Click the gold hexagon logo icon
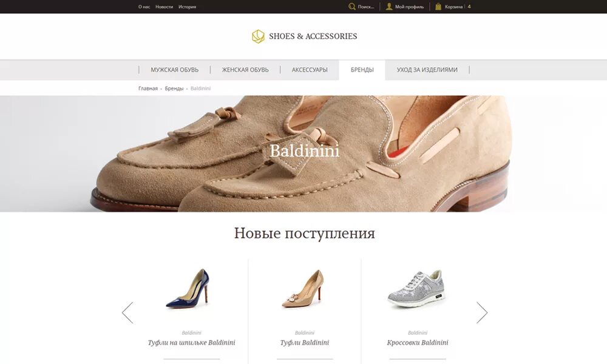The width and height of the screenshot is (607, 364). 258,36
